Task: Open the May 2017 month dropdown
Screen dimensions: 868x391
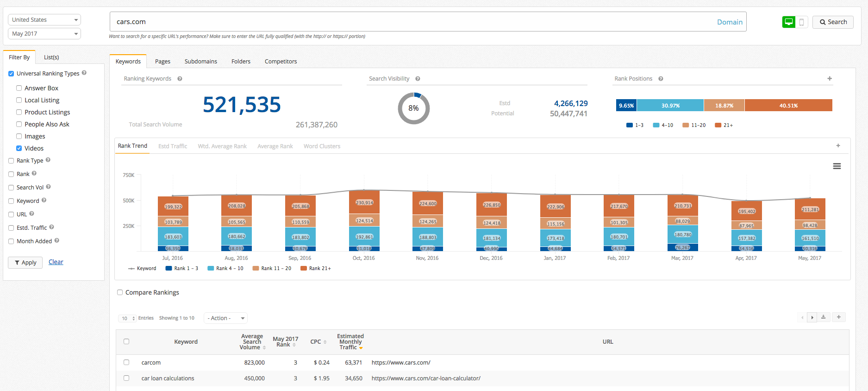Action: tap(44, 34)
